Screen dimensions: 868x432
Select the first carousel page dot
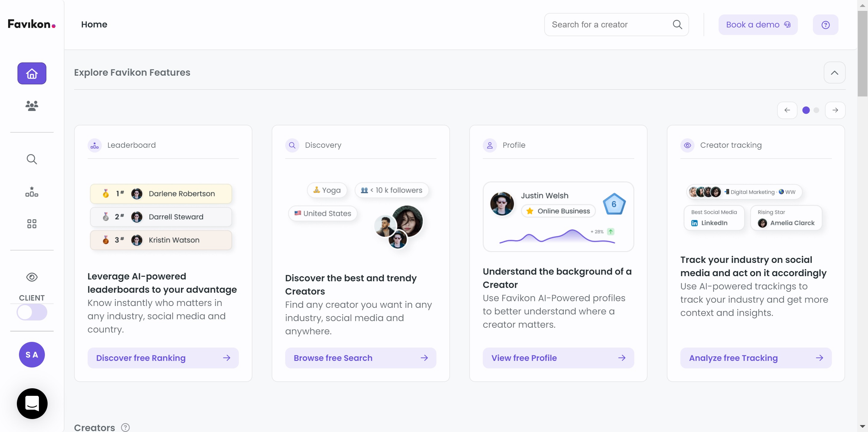click(x=806, y=110)
